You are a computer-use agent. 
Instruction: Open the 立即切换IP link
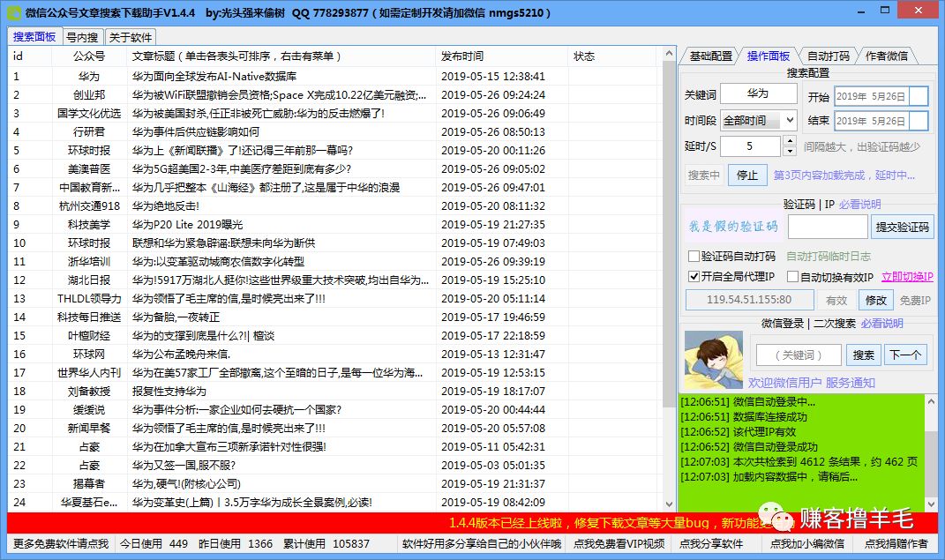click(x=907, y=277)
